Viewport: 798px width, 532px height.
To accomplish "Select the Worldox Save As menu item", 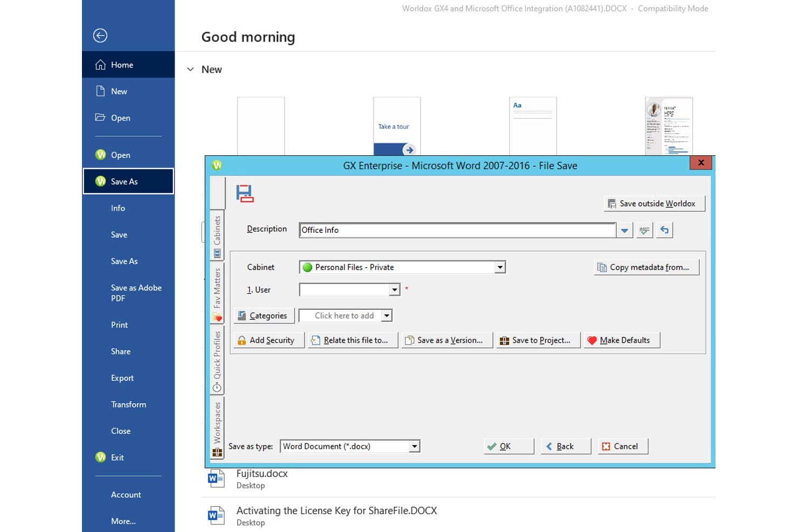I will 128,182.
